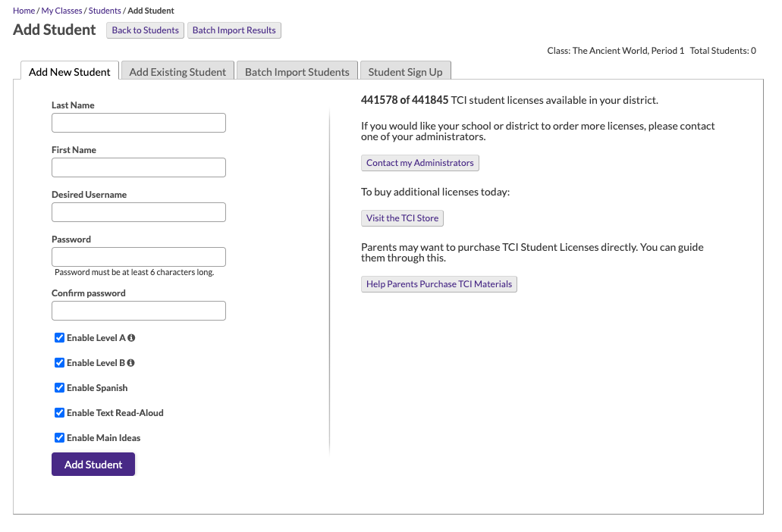Click Contact my Administrators
Viewport: 782px width, 532px height.
tap(419, 162)
